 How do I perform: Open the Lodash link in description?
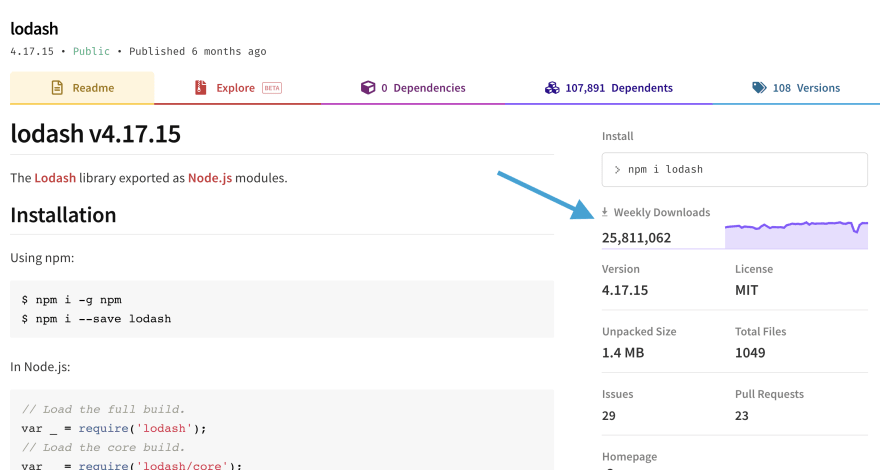click(x=55, y=178)
